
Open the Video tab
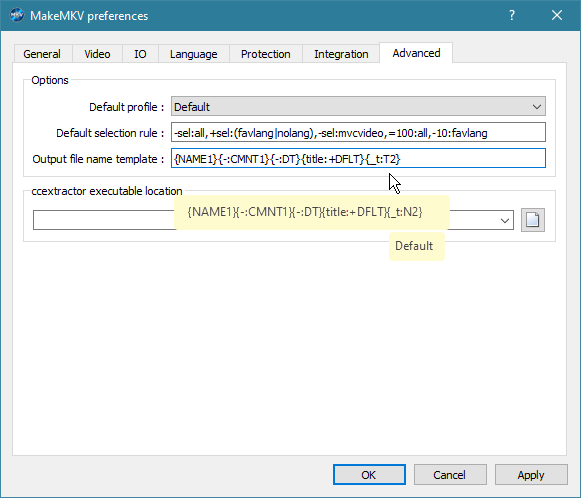[97, 54]
